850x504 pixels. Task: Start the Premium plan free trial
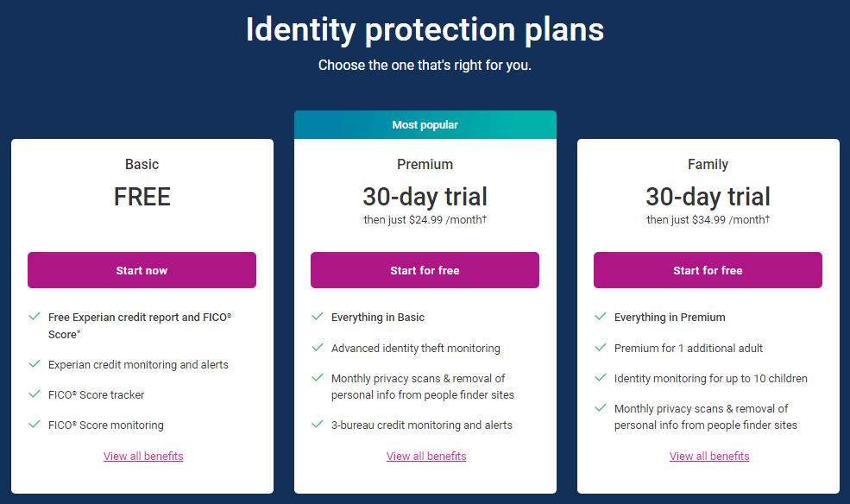pyautogui.click(x=425, y=270)
